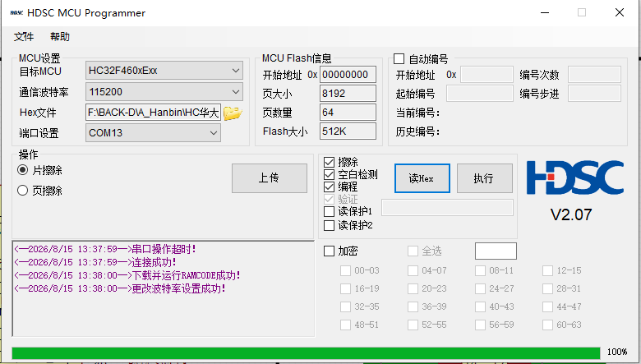This screenshot has height=364, width=641.
Task: Click the Flash大小 512K field
Action: coord(348,131)
